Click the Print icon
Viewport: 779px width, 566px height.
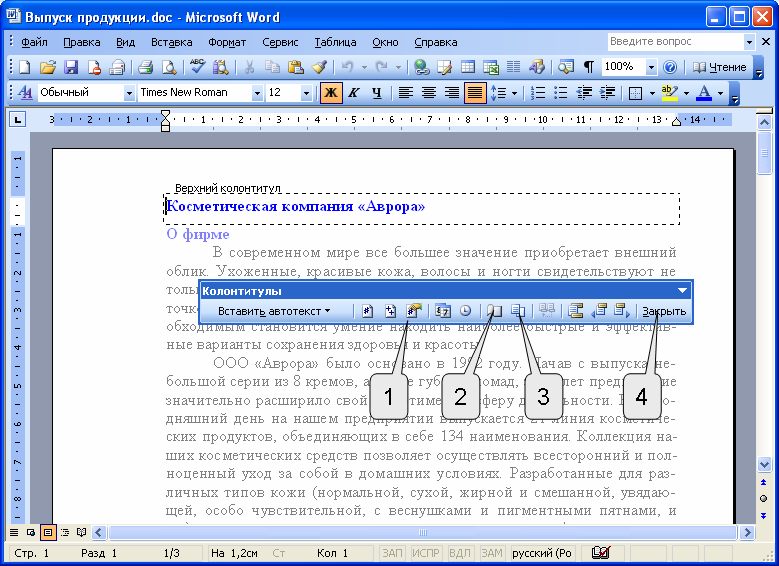[145, 67]
